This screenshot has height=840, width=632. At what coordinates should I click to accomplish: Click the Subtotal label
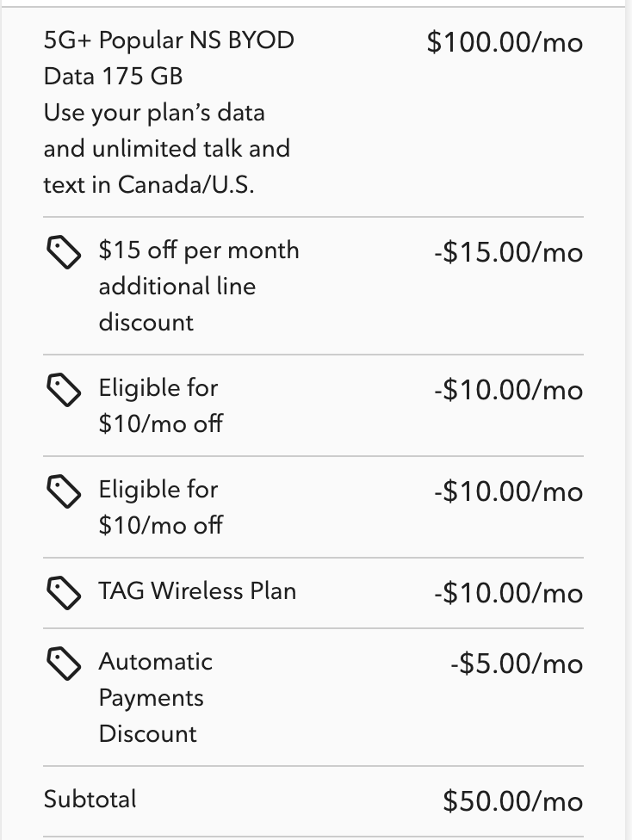click(x=90, y=799)
